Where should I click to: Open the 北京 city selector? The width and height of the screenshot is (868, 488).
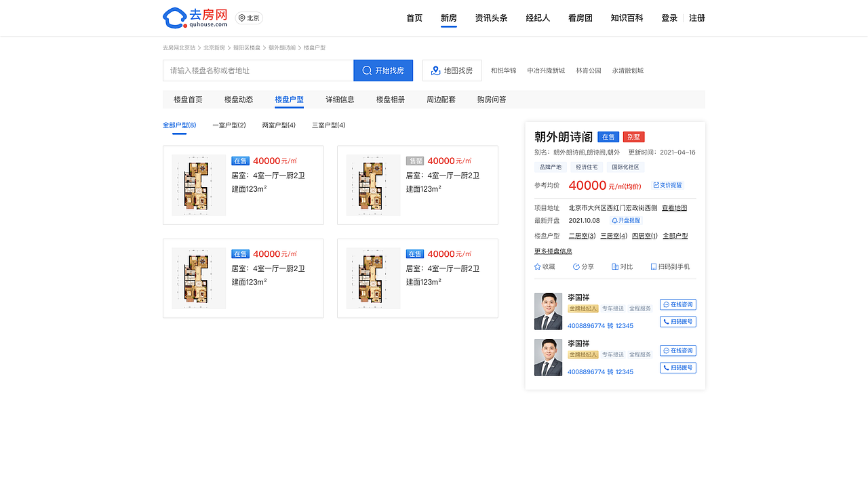(x=248, y=18)
